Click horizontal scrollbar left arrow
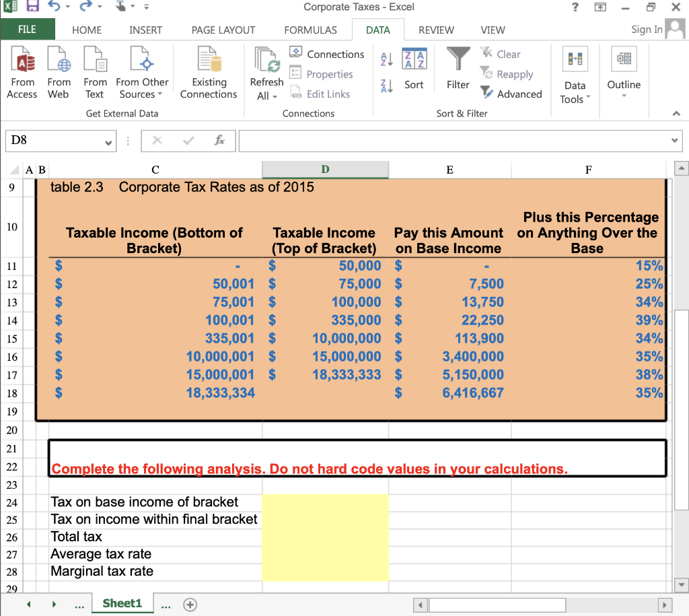Image resolution: width=689 pixels, height=616 pixels. click(x=421, y=605)
